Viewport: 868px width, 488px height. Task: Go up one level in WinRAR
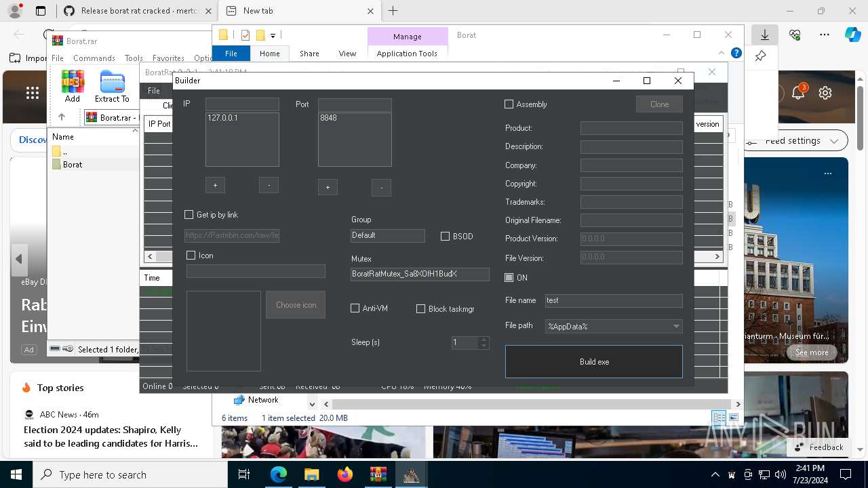(x=62, y=117)
